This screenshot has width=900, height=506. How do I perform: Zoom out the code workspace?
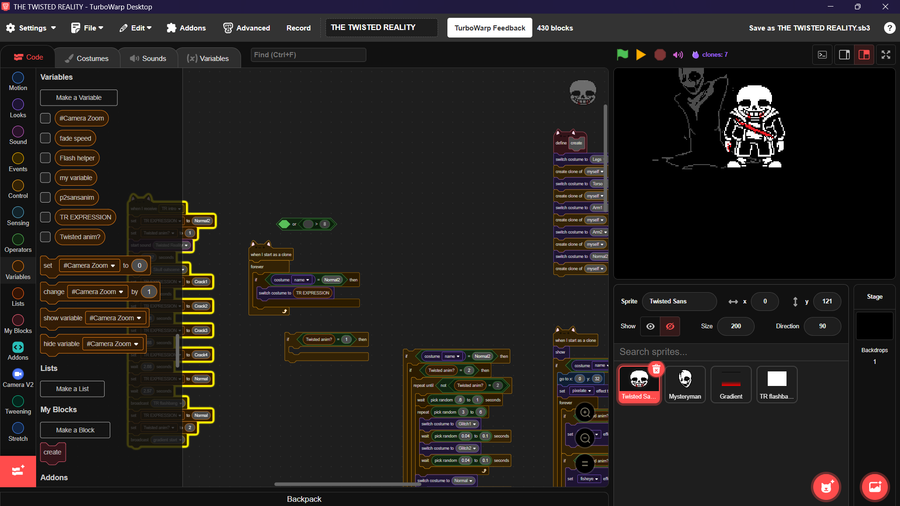585,438
